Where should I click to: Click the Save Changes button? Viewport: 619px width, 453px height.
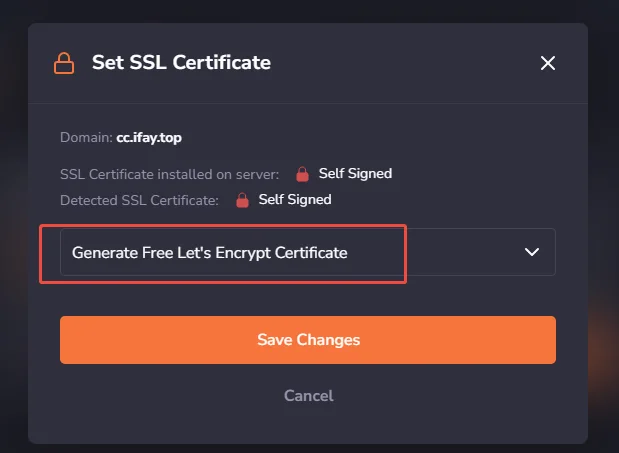tap(308, 340)
